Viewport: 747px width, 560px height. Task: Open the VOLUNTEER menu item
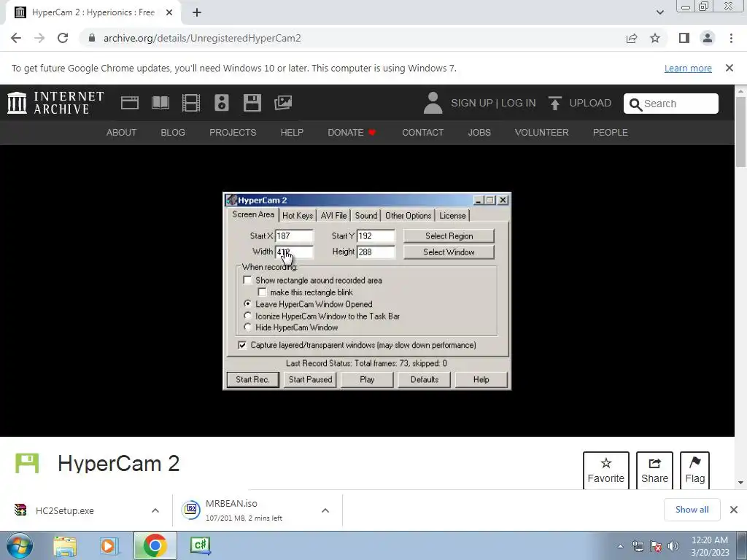[542, 133]
